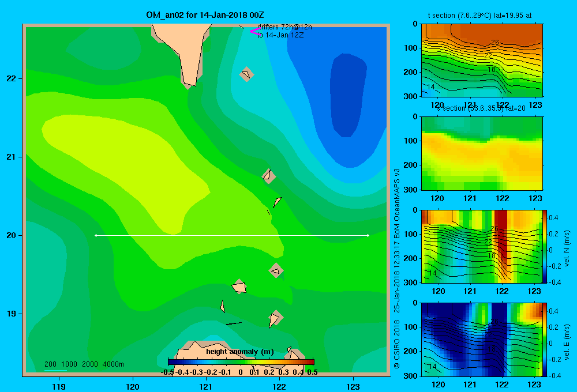This screenshot has height=392, width=577.
Task: Click the "vel. E (m/s)" axis label
Action: point(567,342)
